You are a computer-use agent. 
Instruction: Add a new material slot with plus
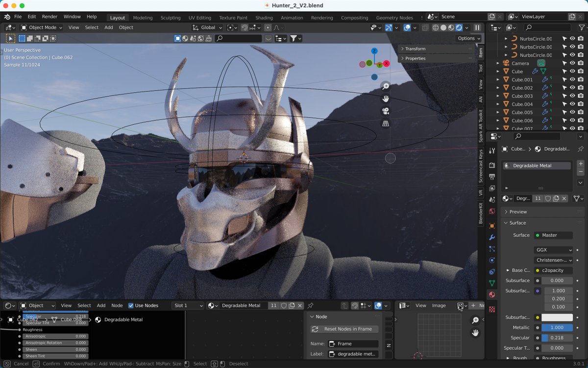click(x=581, y=163)
